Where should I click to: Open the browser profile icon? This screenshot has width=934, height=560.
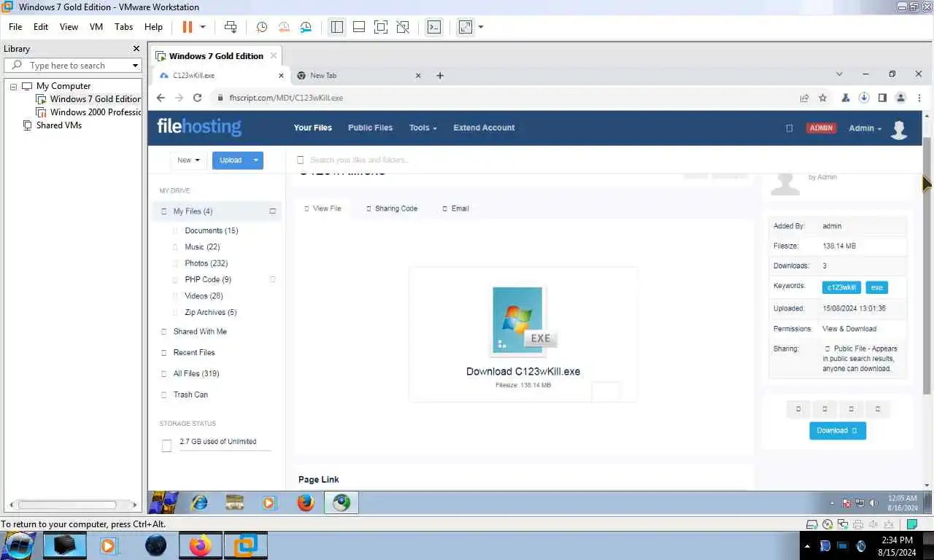click(900, 98)
